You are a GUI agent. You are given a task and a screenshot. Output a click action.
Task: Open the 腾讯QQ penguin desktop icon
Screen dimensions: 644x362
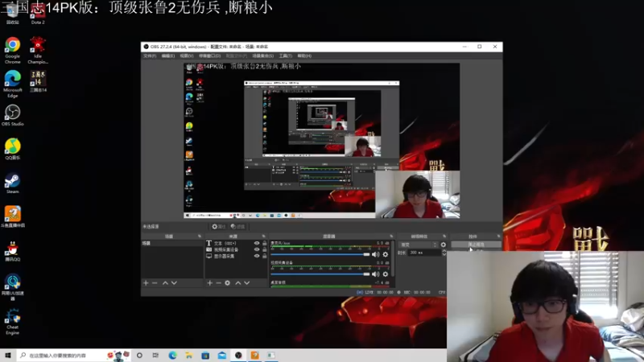click(x=12, y=251)
